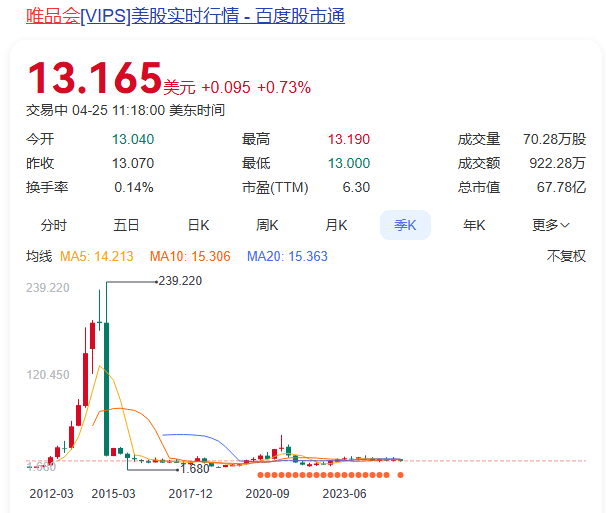Click the 2020-09 date axis label

267,494
